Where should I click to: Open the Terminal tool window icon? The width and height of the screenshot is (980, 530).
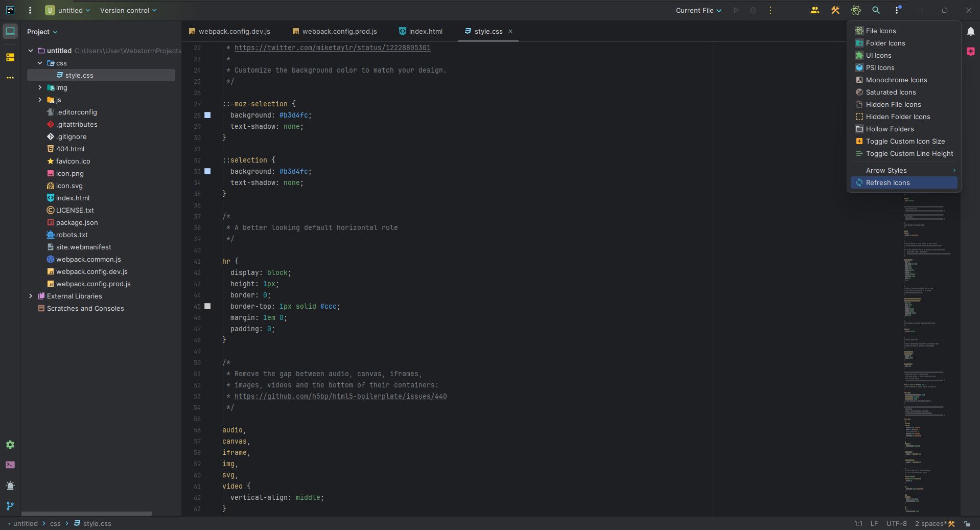click(x=10, y=465)
